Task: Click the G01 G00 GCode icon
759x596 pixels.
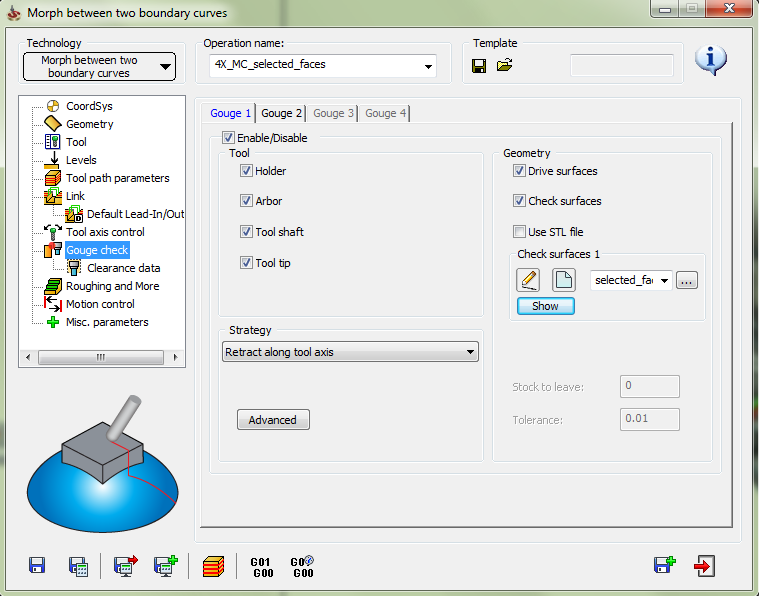Action: [x=261, y=567]
